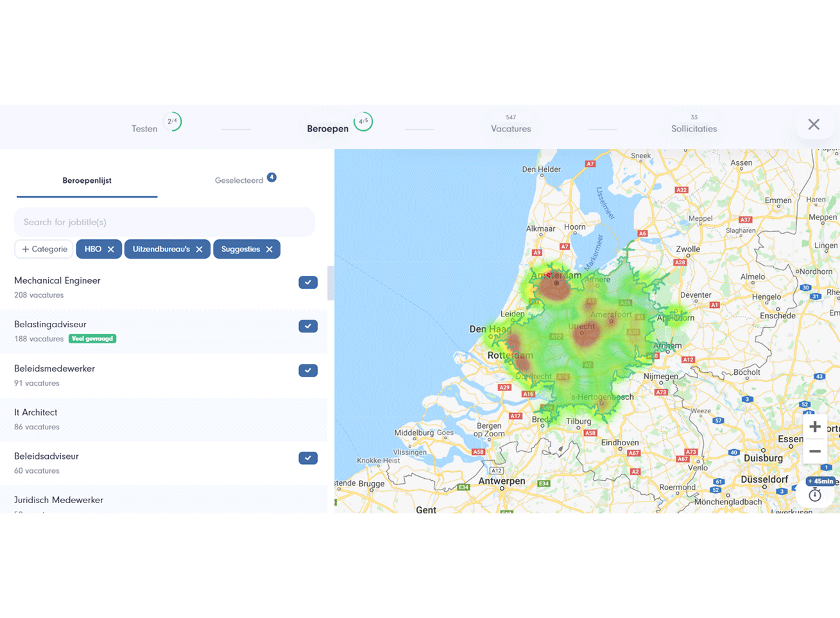Image resolution: width=840 pixels, height=618 pixels.
Task: Click the Rotterdam label on the map
Action: (510, 356)
